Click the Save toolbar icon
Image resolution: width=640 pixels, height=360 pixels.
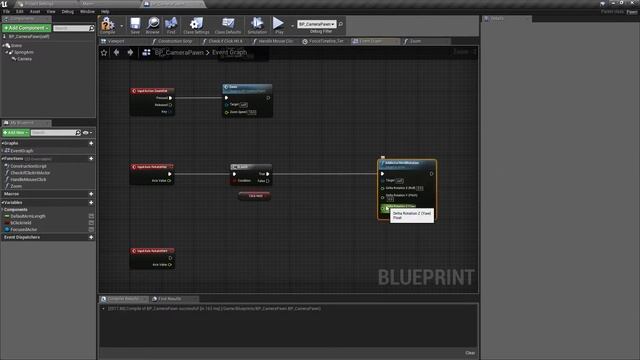[135, 25]
